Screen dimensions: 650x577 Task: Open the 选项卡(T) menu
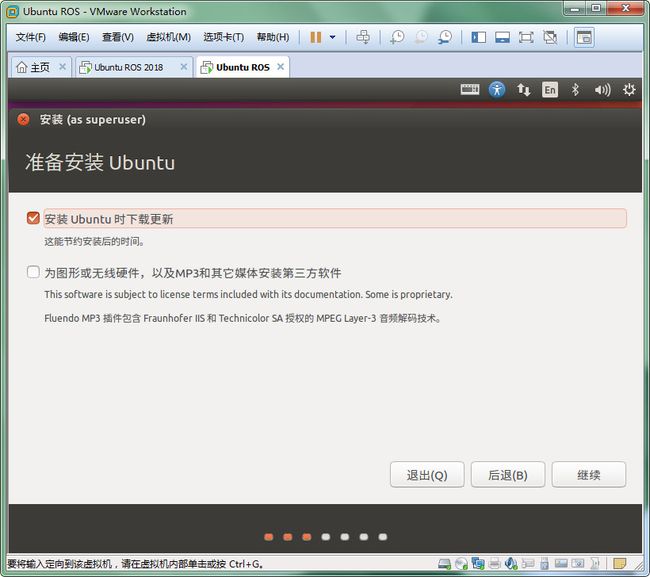pyautogui.click(x=224, y=37)
